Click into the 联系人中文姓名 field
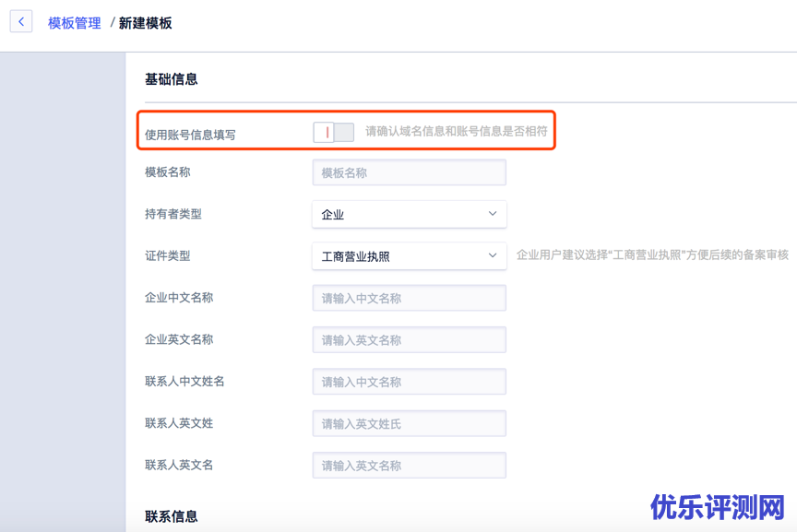The width and height of the screenshot is (797, 532). tap(409, 382)
